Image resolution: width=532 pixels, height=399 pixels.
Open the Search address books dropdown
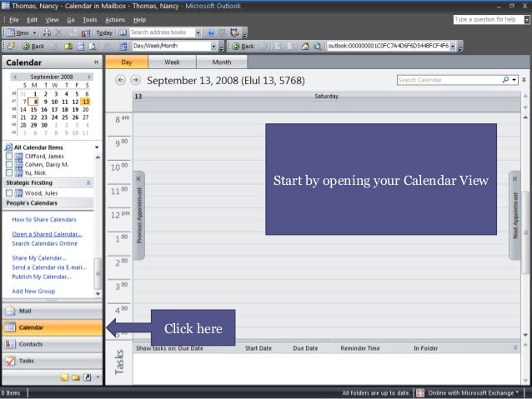click(x=198, y=32)
